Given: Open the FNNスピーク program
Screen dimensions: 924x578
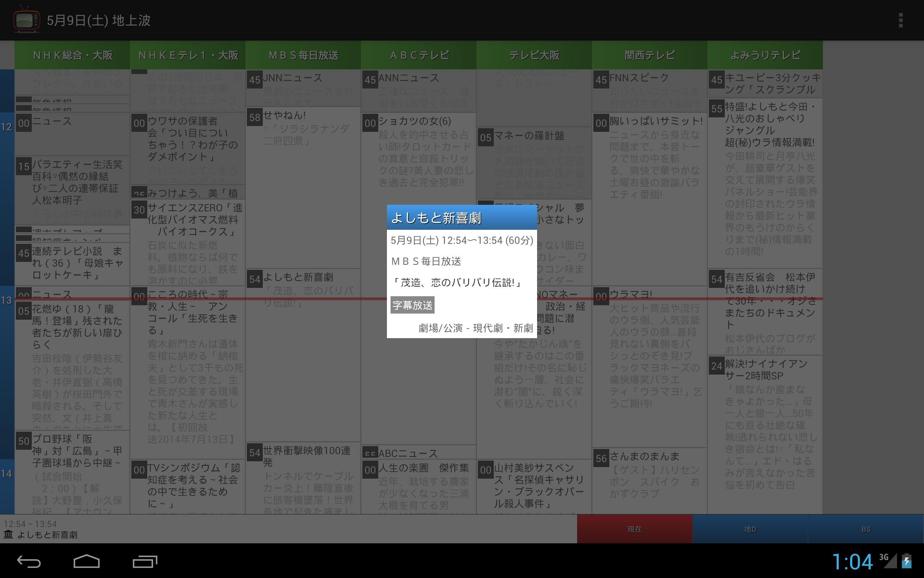Looking at the screenshot, I should (x=650, y=91).
